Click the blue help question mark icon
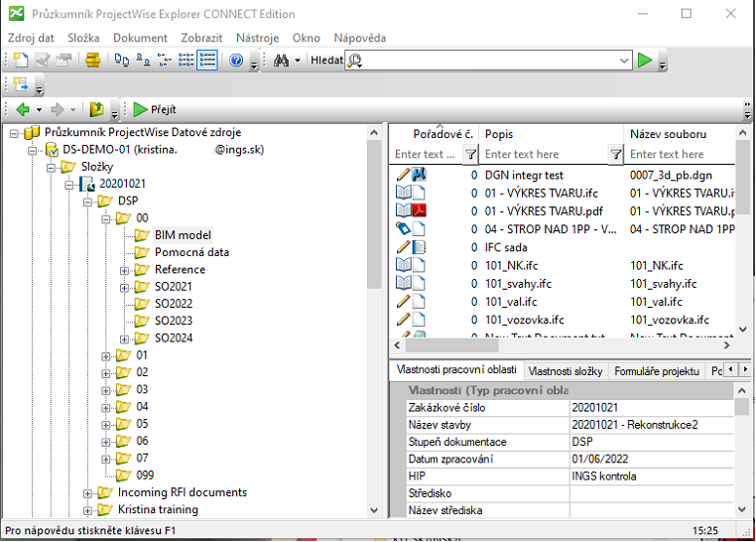The image size is (756, 542). tap(236, 61)
